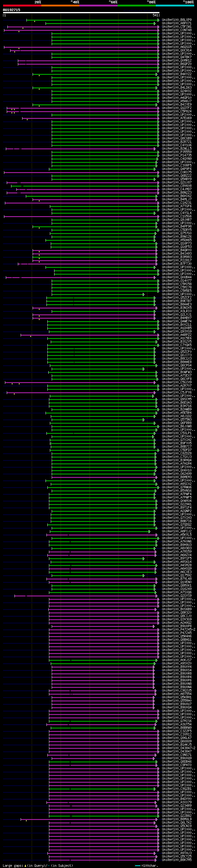Open hit UniRef100_C0NT48
The image size is (197, 868).
pyautogui.click(x=177, y=30)
